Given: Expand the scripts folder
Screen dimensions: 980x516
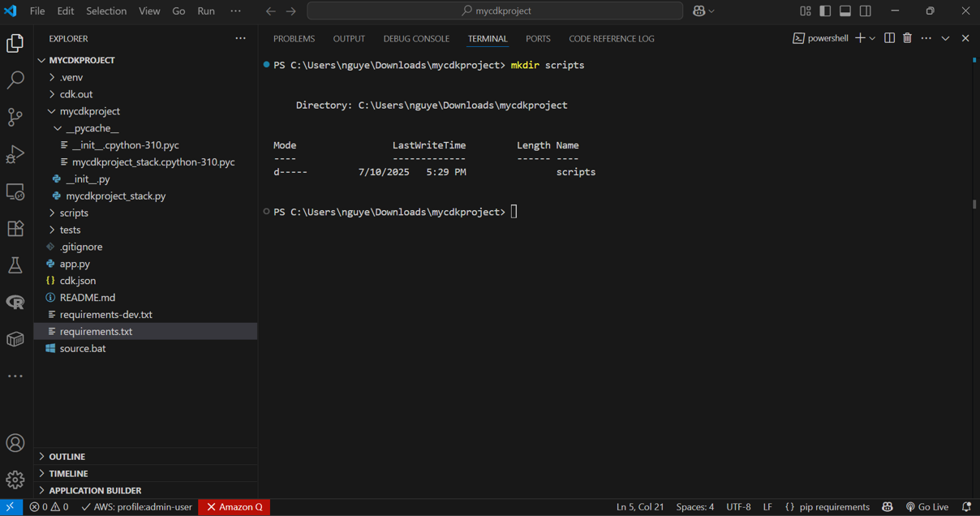Looking at the screenshot, I should coord(74,213).
